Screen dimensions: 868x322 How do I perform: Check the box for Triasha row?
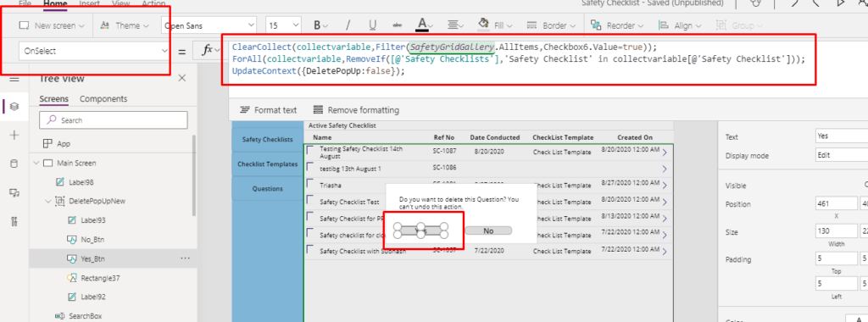tap(310, 183)
